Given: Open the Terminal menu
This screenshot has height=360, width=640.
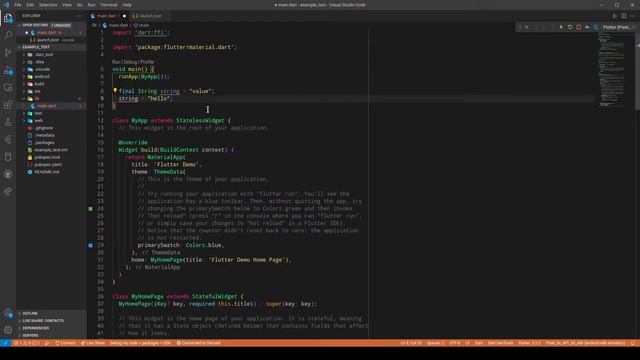Looking at the screenshot, I should [109, 5].
